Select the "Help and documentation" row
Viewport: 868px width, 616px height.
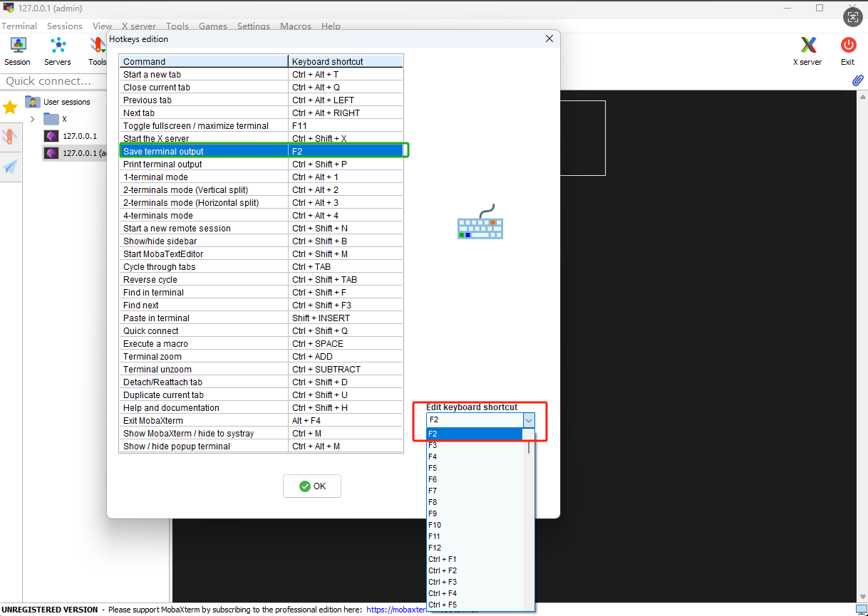click(261, 407)
